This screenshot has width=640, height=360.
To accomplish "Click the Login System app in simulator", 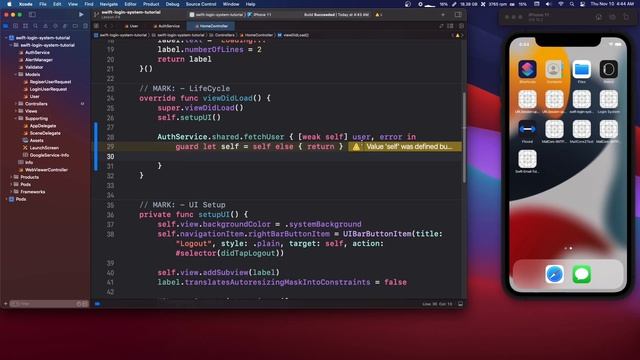I will coord(609,99).
